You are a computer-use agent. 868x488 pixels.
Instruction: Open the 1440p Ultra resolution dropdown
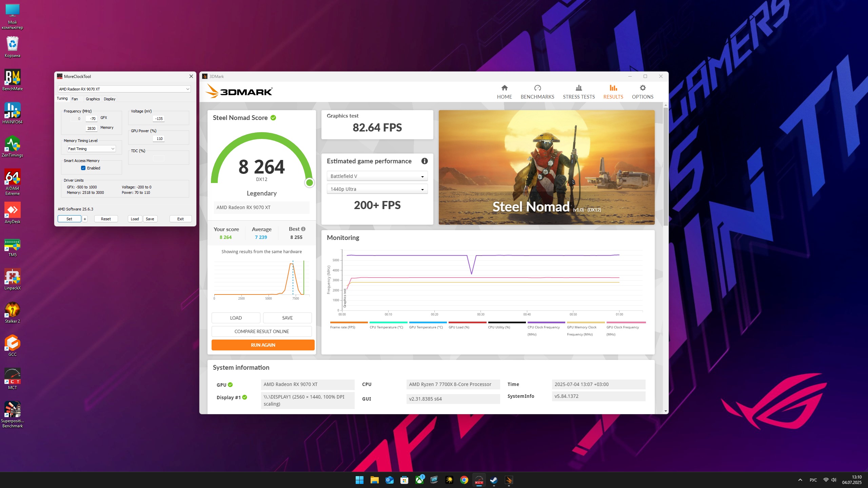377,189
